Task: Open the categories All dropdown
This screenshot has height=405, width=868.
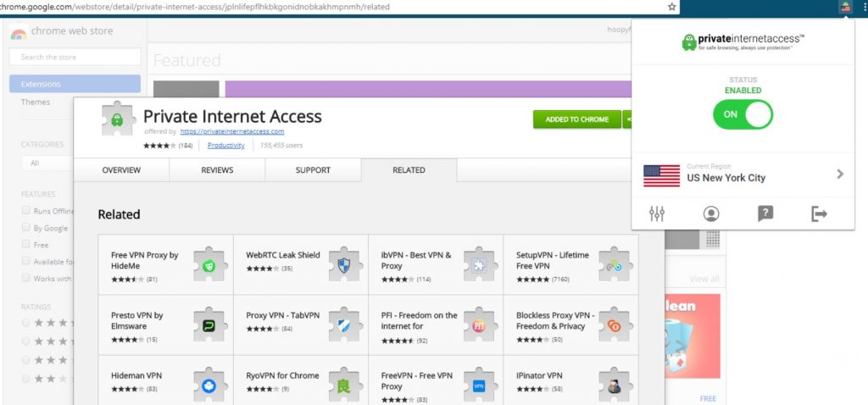Action: coord(47,164)
